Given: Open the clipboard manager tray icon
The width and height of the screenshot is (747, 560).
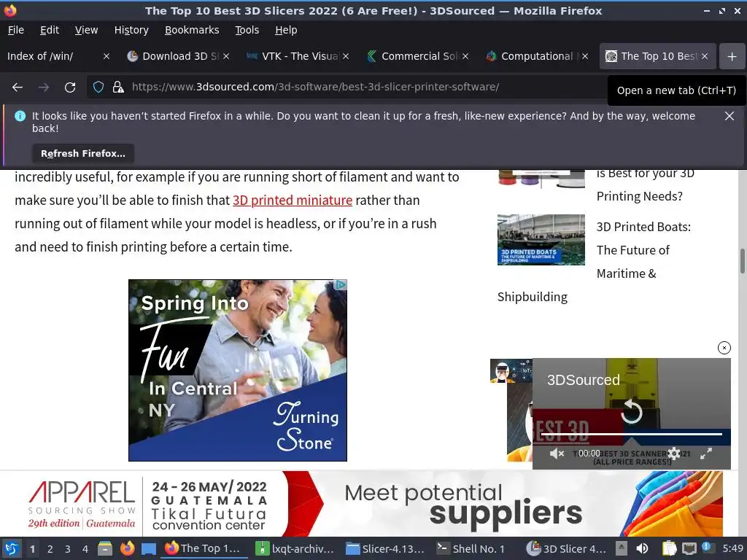Looking at the screenshot, I should coord(670,548).
